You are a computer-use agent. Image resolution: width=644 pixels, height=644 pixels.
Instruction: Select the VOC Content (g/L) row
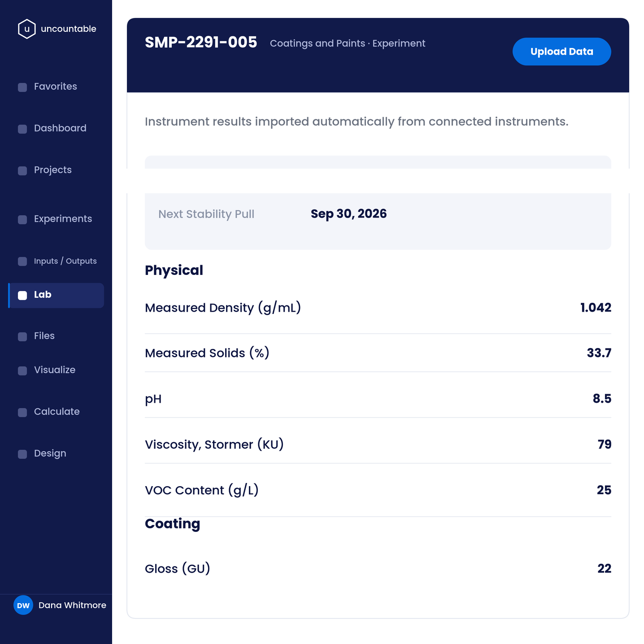pyautogui.click(x=378, y=490)
